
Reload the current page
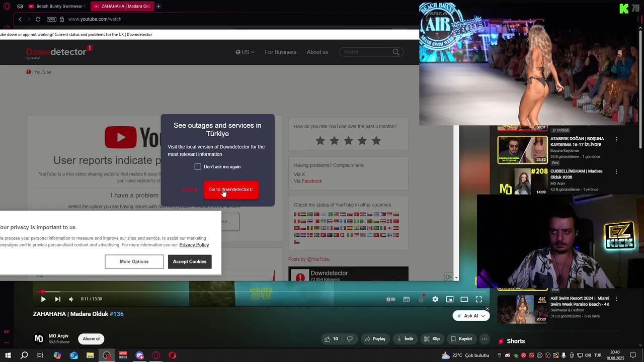pyautogui.click(x=38, y=19)
